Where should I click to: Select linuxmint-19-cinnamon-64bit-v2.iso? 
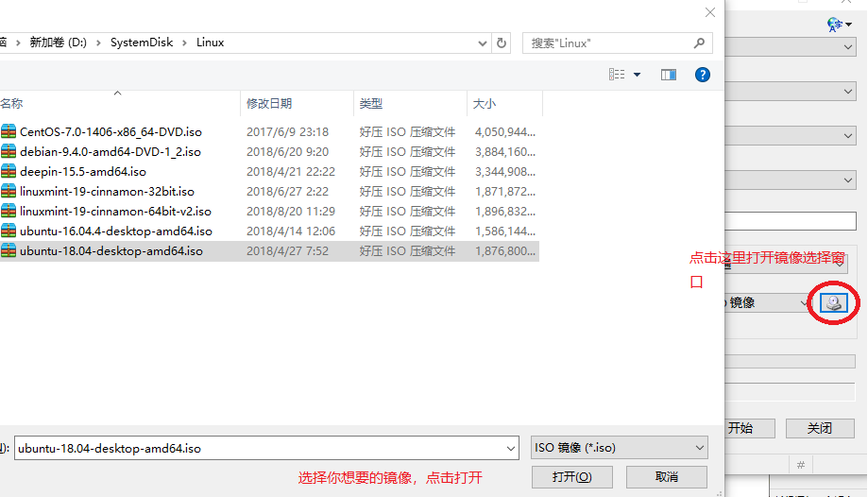115,212
